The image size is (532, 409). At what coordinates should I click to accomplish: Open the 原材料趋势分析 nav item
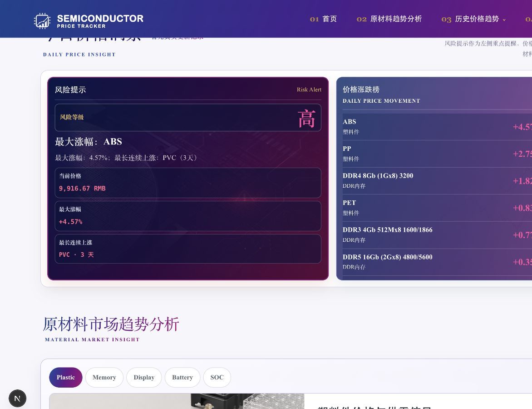[389, 19]
